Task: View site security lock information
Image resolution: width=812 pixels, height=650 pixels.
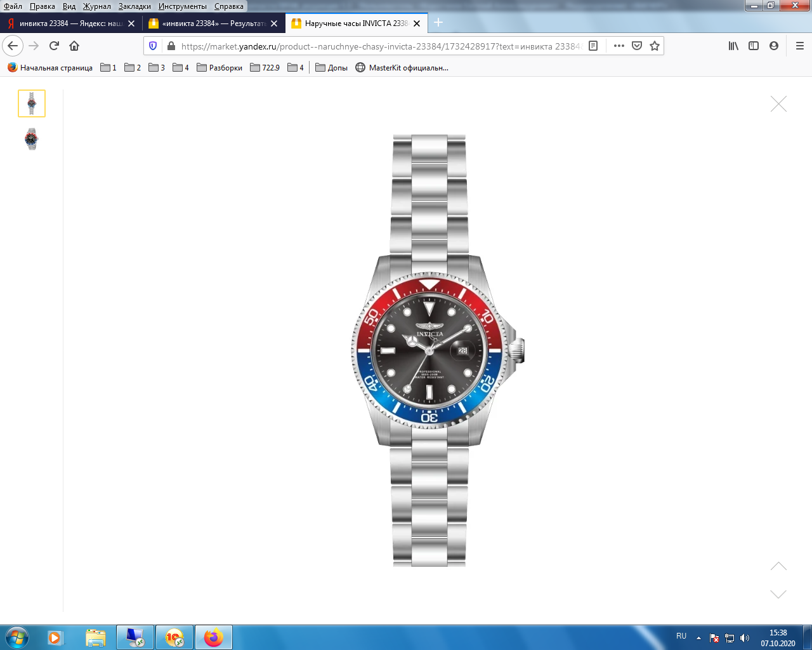Action: tap(171, 46)
